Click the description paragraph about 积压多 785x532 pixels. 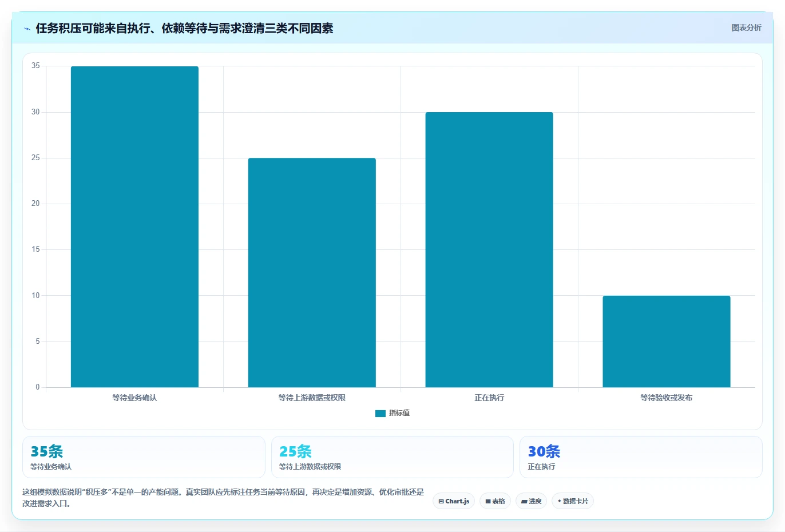[x=223, y=498]
